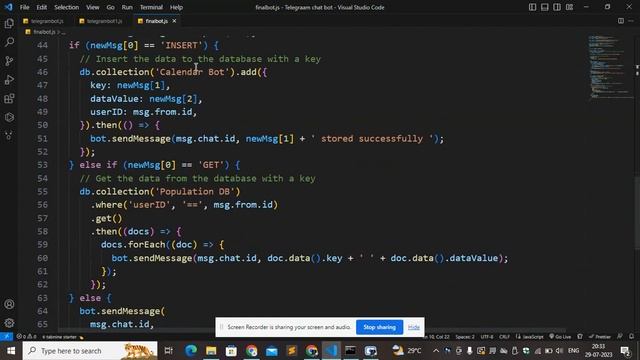Show hidden system tray icons

click(x=436, y=351)
